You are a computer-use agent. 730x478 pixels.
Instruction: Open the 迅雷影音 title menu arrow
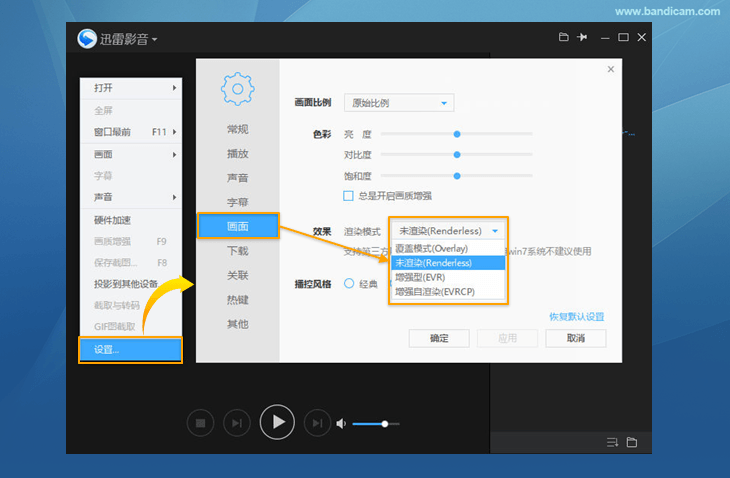pos(154,40)
